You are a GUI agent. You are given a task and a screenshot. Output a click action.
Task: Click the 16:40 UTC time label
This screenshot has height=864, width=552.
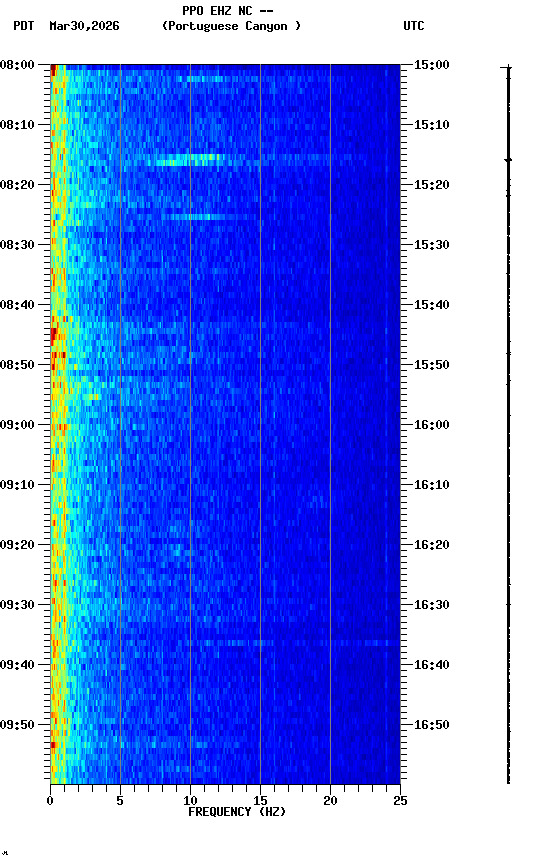coord(432,665)
